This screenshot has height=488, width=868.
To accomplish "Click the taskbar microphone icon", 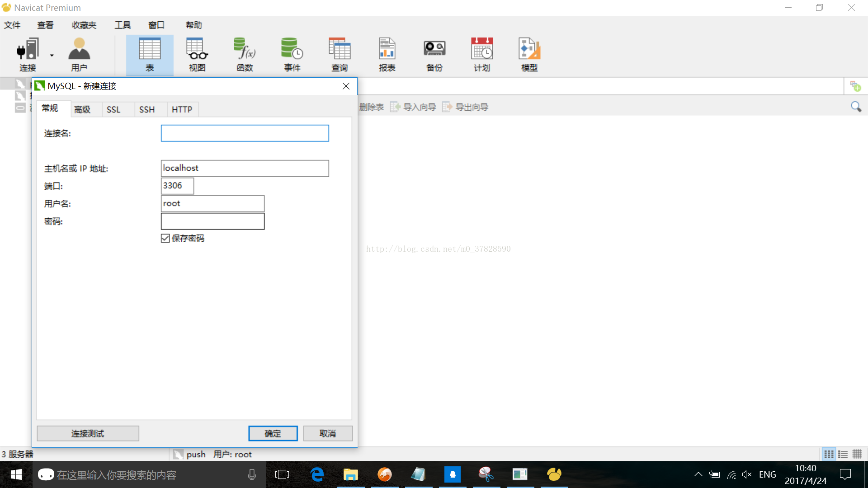I will 252,474.
